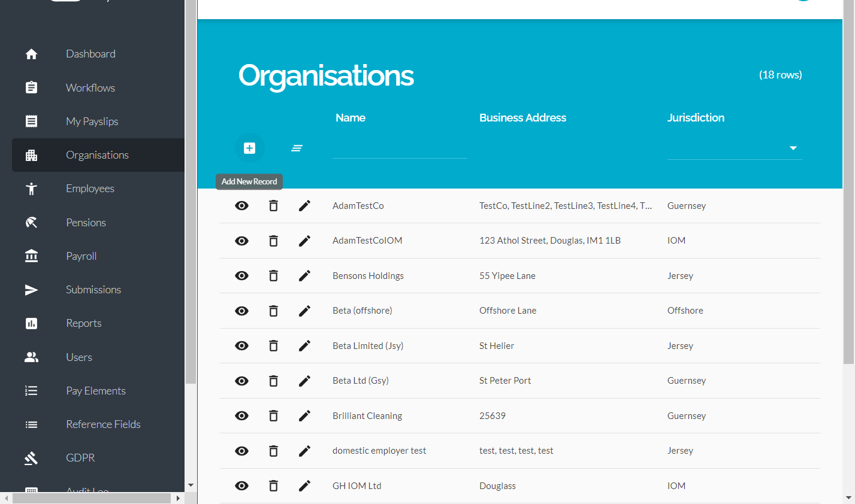855x504 pixels.
Task: Edit the Brilliant Cleaning organisation
Action: click(x=304, y=416)
